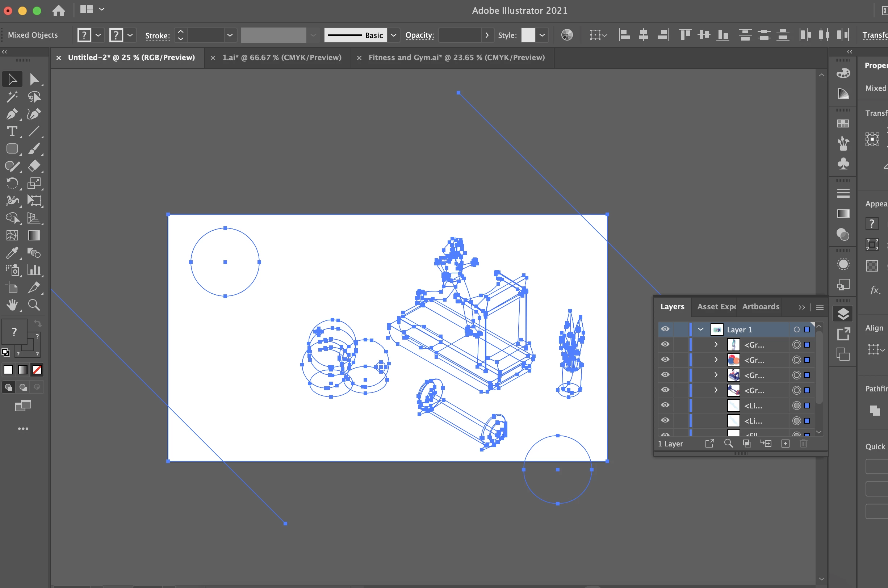Toggle visibility of first group sublayer
Image resolution: width=888 pixels, height=588 pixels.
coord(665,344)
